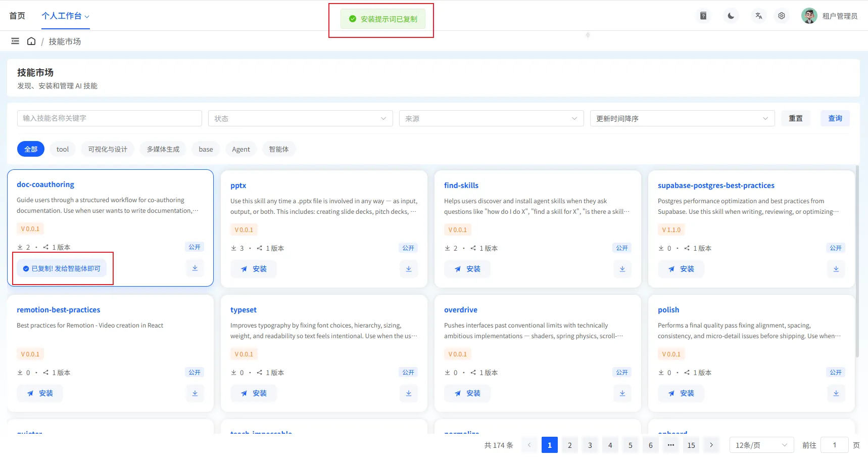This screenshot has width=868, height=460.
Task: Open the language translation icon
Action: pos(759,16)
